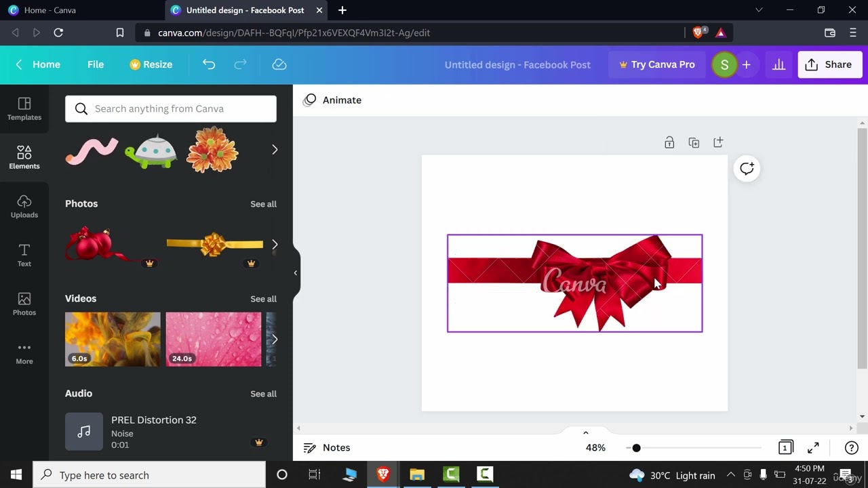This screenshot has height=488, width=868.
Task: Open the More sidebar options
Action: (24, 353)
